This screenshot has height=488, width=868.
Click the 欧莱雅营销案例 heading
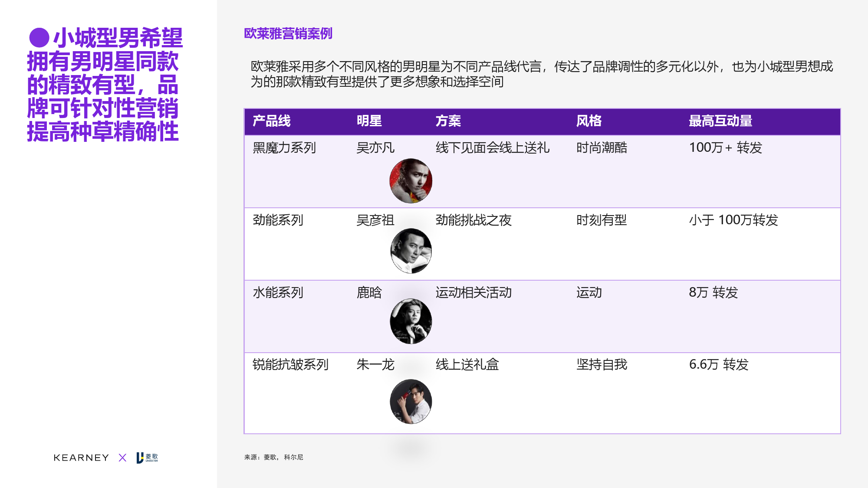click(x=288, y=33)
